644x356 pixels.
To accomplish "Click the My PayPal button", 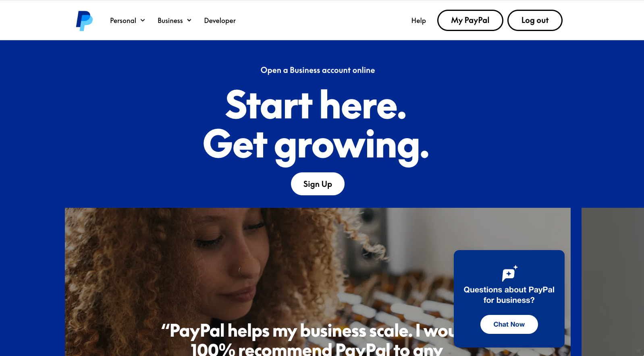I will pyautogui.click(x=470, y=20).
